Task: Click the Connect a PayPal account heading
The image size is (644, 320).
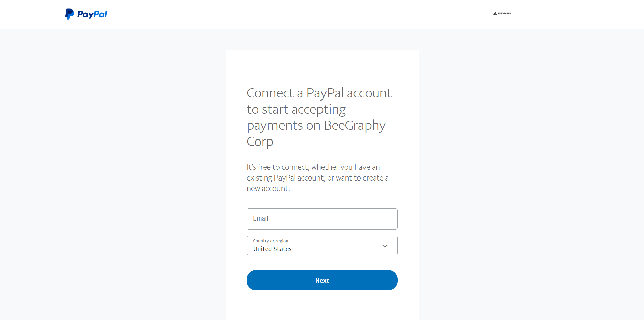Action: 319,93
